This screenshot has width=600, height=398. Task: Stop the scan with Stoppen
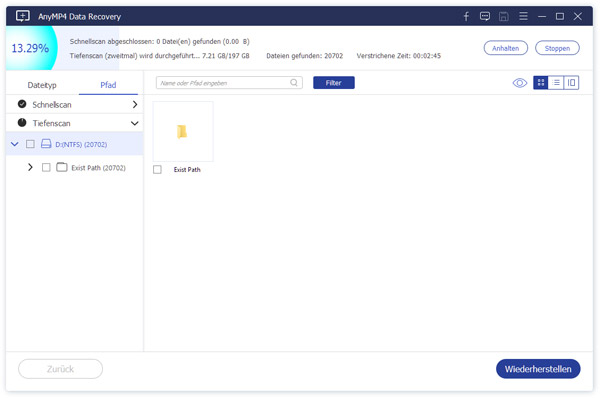pyautogui.click(x=557, y=48)
